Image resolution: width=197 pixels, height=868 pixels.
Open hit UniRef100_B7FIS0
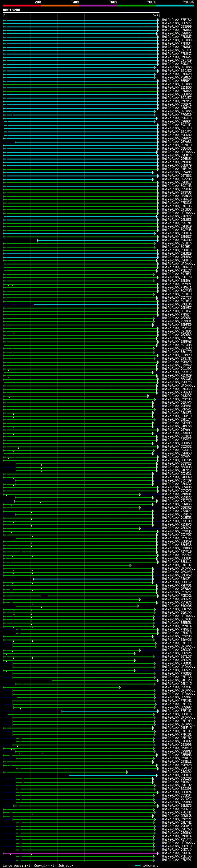(x=176, y=20)
